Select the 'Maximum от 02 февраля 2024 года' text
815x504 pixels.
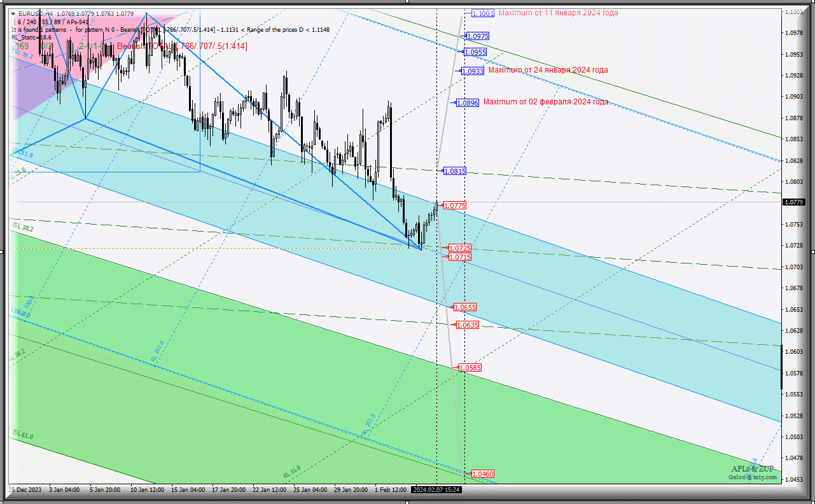(x=546, y=102)
